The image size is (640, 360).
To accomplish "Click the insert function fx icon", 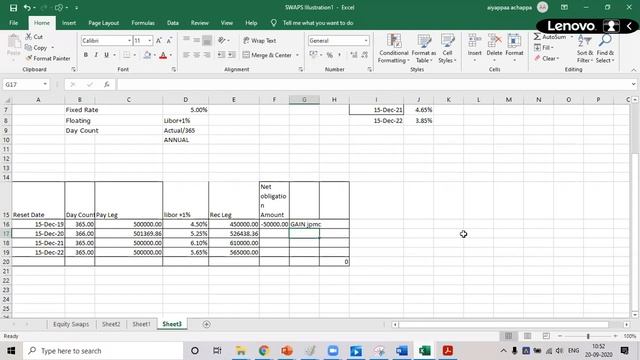I will 107,84.
